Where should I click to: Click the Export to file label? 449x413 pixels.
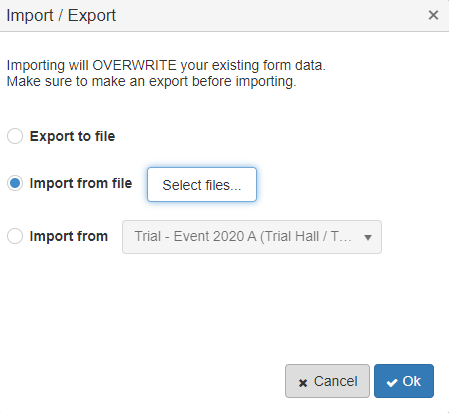click(72, 136)
